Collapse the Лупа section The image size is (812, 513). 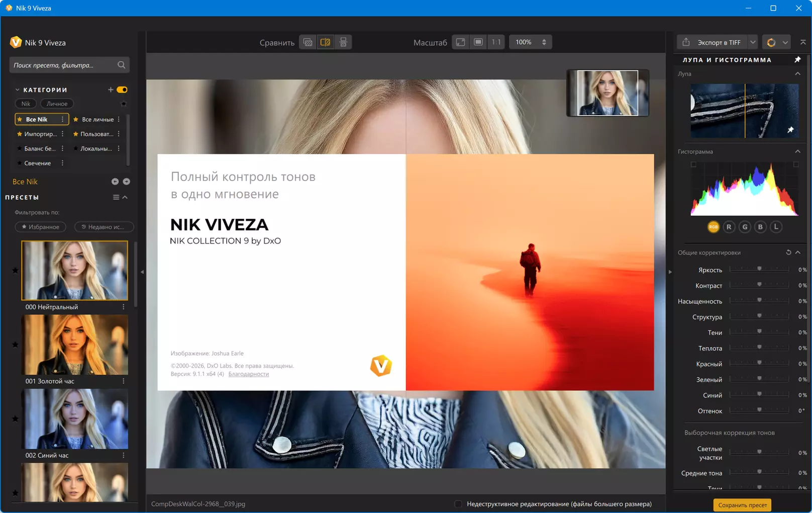[797, 73]
